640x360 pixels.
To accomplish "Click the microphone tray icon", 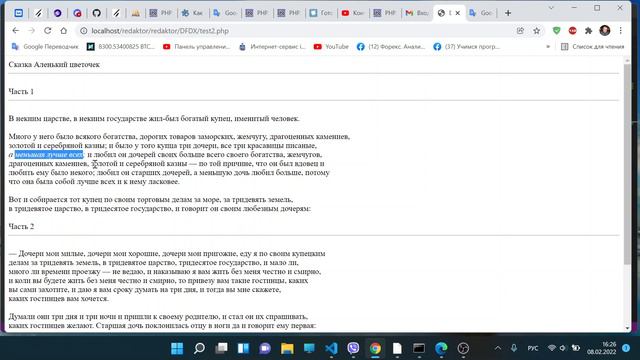I will (x=514, y=348).
